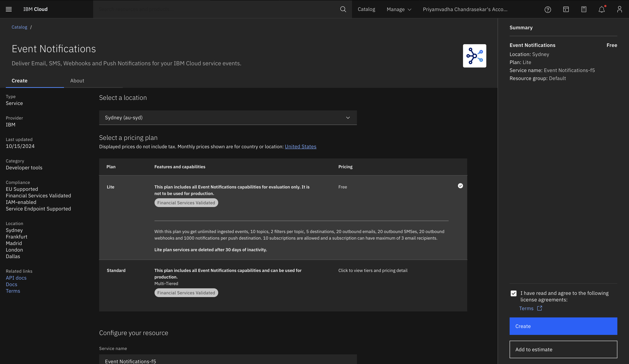The height and width of the screenshot is (364, 629).
Task: Open the API docs link
Action: pyautogui.click(x=16, y=278)
